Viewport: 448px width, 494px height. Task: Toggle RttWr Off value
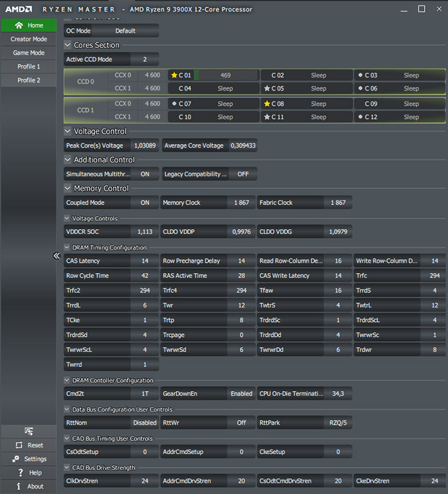[241, 423]
